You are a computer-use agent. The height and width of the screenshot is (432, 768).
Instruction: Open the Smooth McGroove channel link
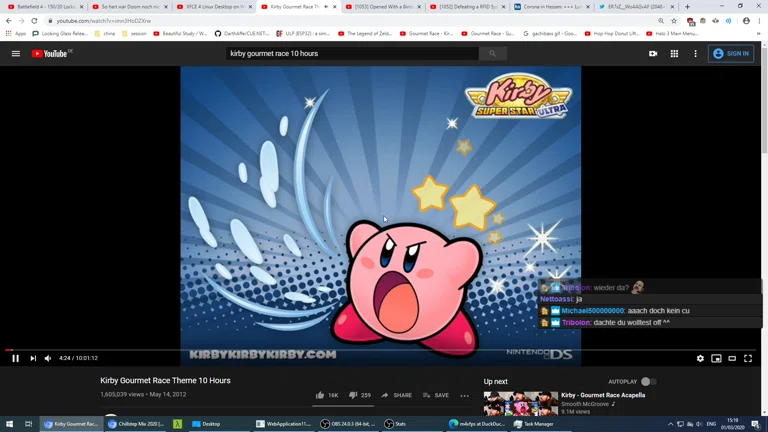click(584, 404)
